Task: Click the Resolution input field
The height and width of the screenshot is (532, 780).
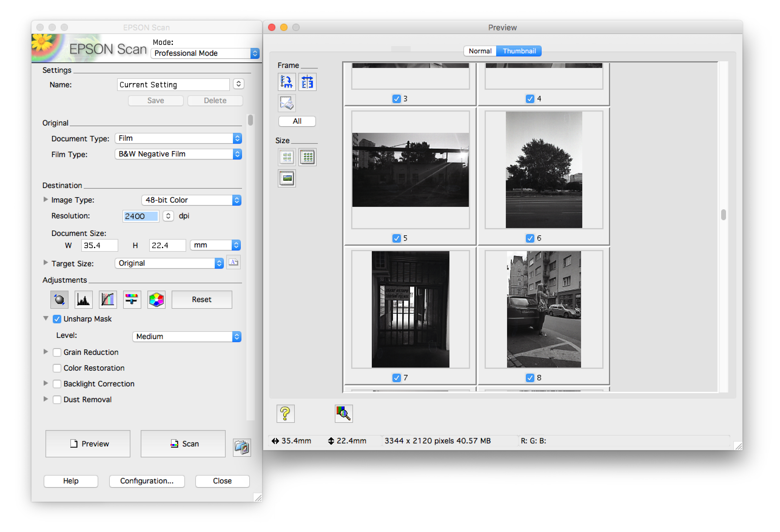Action: pos(141,216)
